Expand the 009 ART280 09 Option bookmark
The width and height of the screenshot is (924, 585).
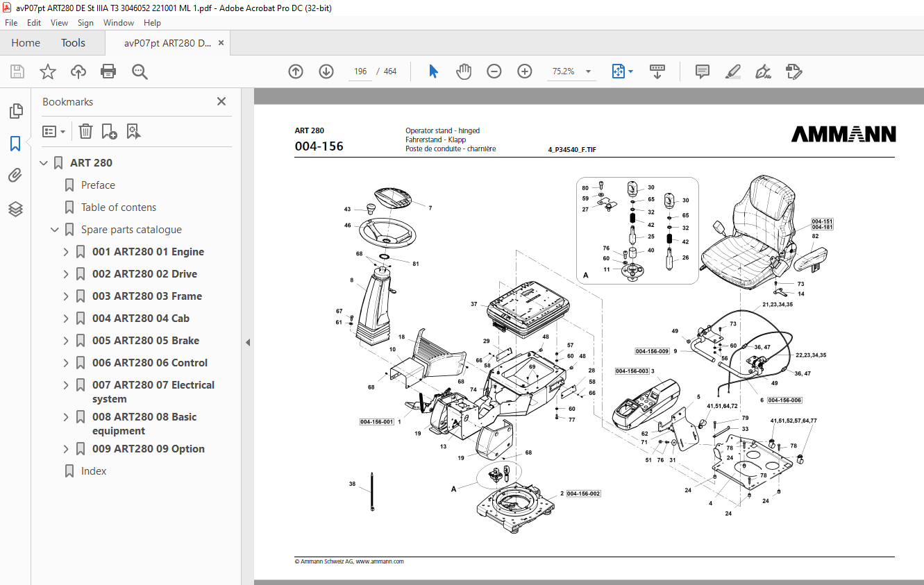coord(66,449)
